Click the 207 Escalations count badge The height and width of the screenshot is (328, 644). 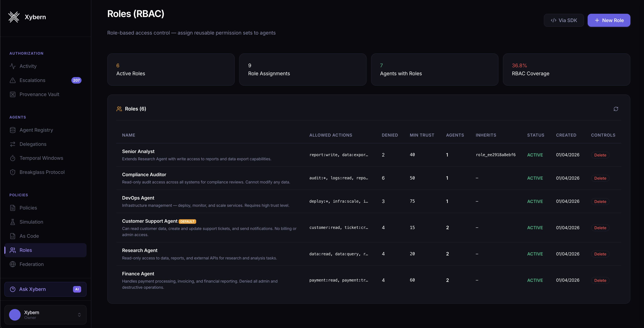(76, 80)
